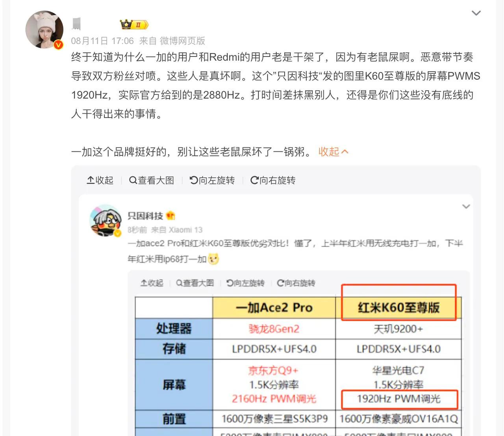Click the 骁龙8Gen2 table cell
This screenshot has width=504, height=436.
pos(274,329)
